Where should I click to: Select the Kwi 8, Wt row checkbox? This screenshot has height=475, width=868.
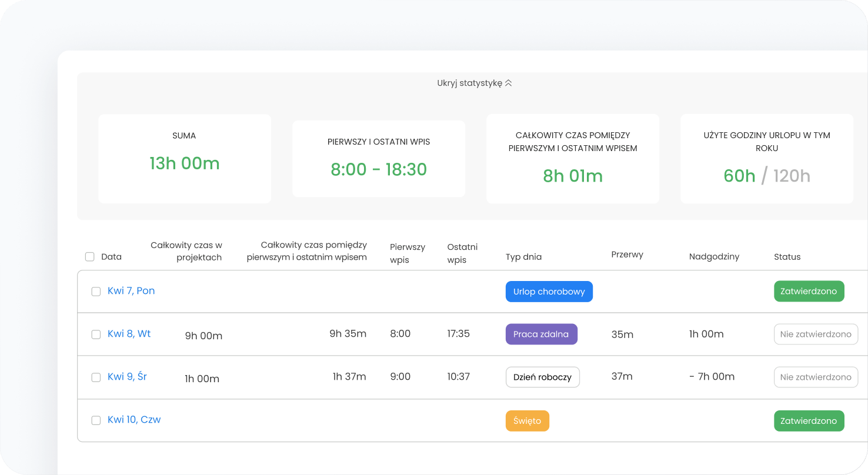[x=96, y=334]
